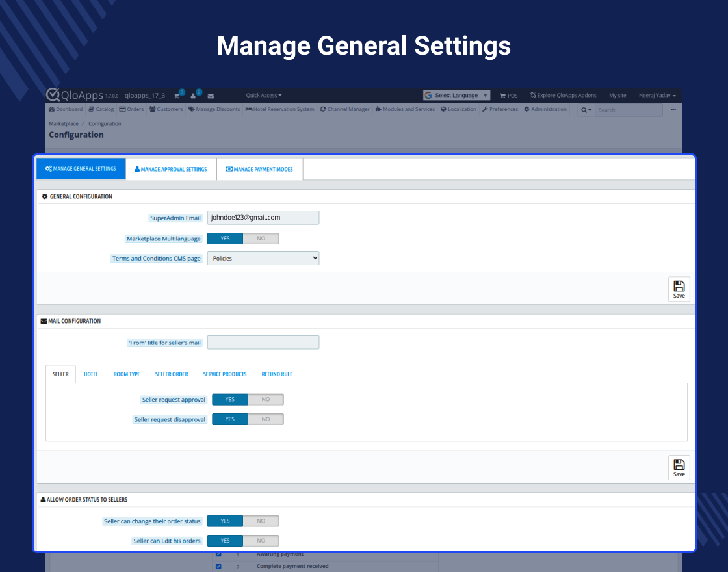Set Marketplace Multilanguage to NO
This screenshot has height=572, width=728.
261,239
